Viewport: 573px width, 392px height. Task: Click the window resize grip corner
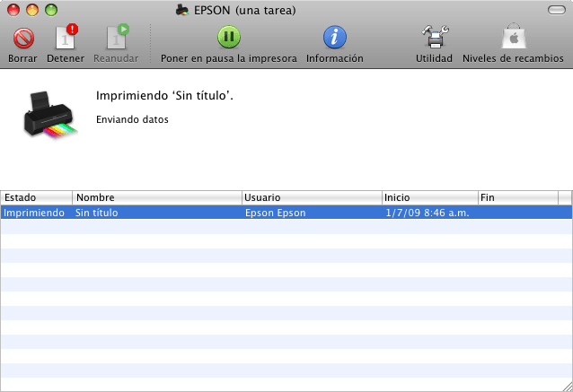tap(568, 387)
